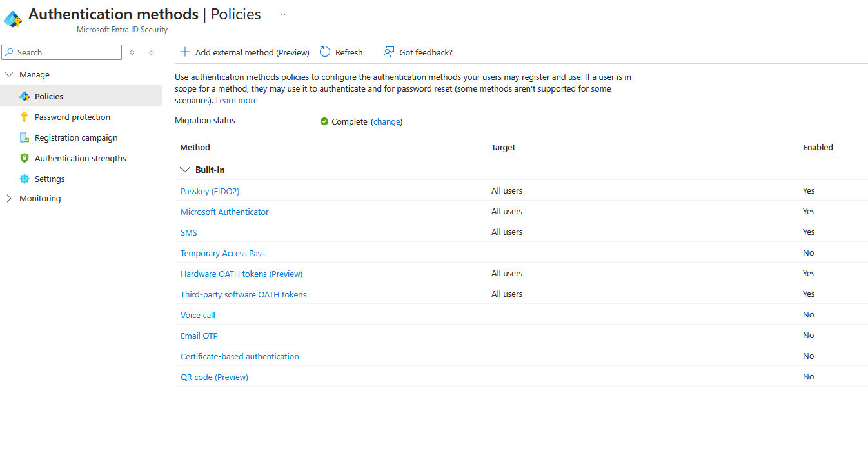
Task: Click the Refresh icon on the toolbar
Action: pyautogui.click(x=324, y=52)
